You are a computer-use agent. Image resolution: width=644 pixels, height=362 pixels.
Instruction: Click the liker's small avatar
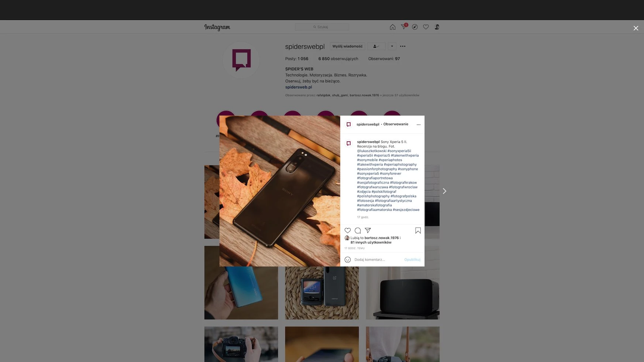coord(347,238)
